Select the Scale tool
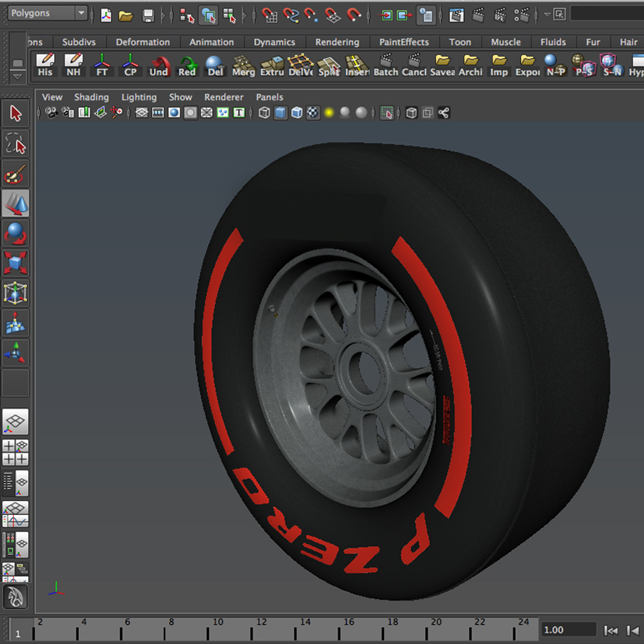 pyautogui.click(x=16, y=263)
